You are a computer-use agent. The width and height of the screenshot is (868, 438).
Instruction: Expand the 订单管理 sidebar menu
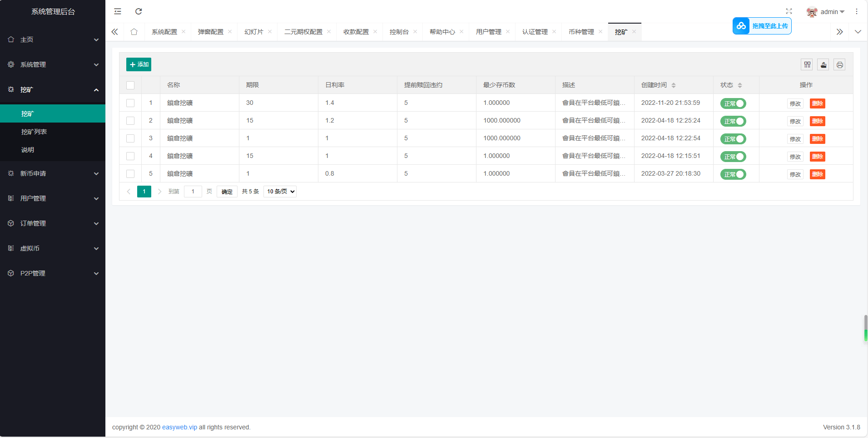point(53,223)
